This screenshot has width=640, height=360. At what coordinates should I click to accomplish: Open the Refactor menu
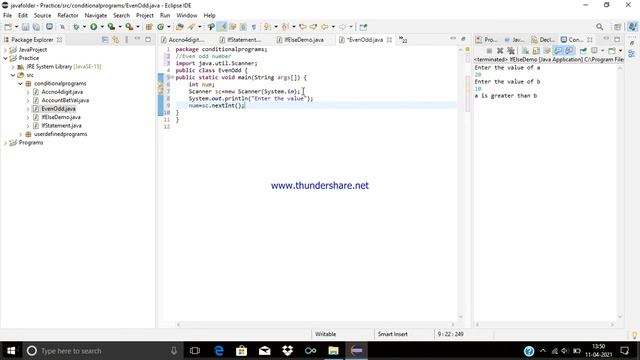(68, 16)
